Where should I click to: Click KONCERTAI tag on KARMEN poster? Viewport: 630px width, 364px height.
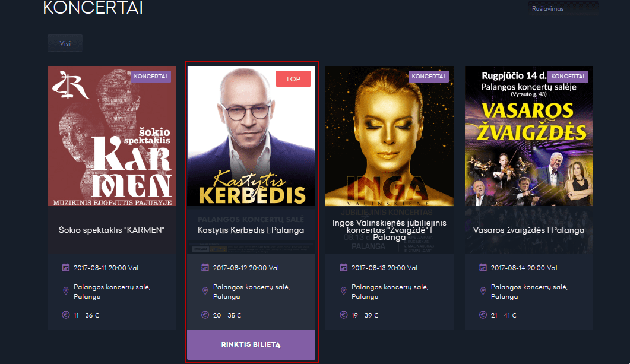click(151, 77)
